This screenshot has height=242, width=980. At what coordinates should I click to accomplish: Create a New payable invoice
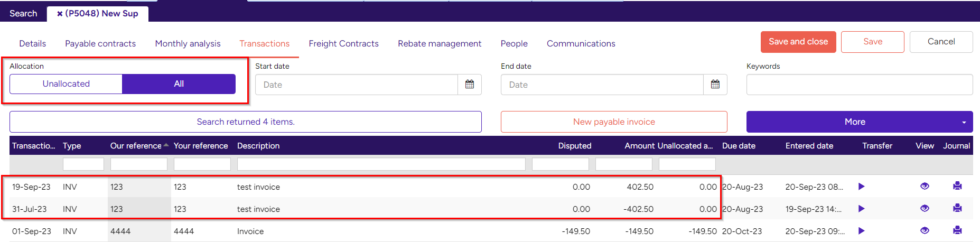pyautogui.click(x=614, y=122)
